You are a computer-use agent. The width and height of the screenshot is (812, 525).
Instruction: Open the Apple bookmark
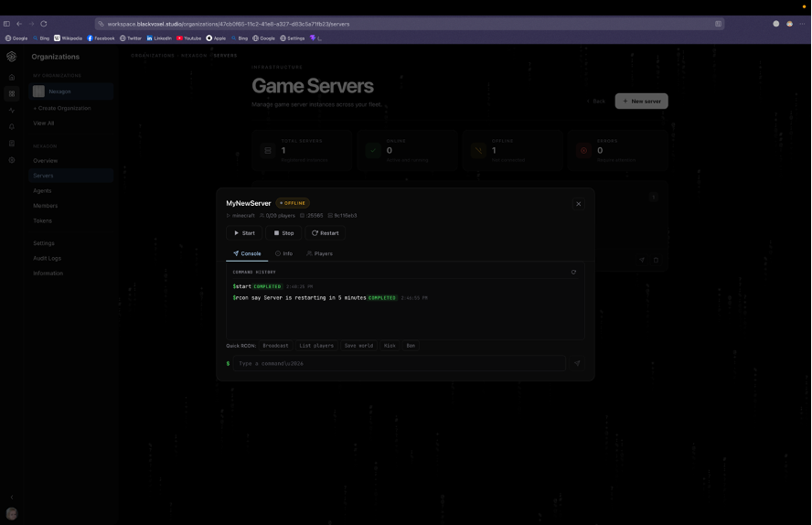click(x=216, y=38)
